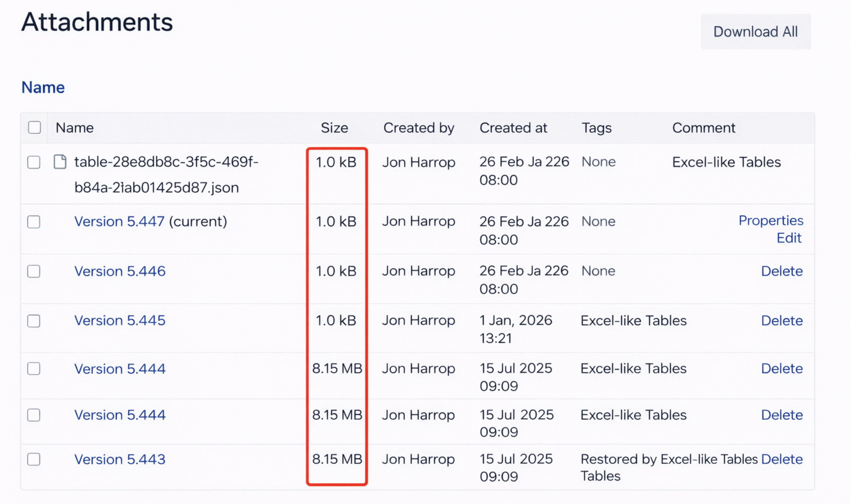Viewport: 850px width, 504px height.
Task: Check the box for the table json file
Action: pyautogui.click(x=34, y=162)
